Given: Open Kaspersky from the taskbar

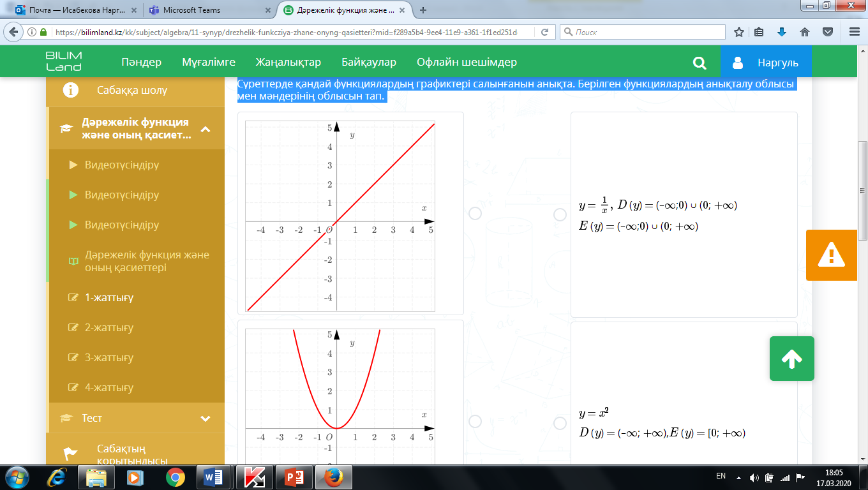Looking at the screenshot, I should click(255, 477).
